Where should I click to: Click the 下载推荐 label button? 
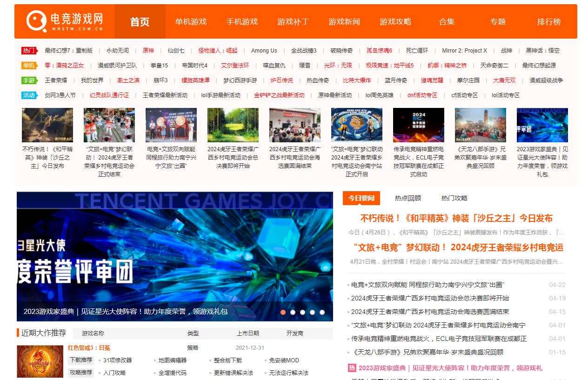point(81,360)
